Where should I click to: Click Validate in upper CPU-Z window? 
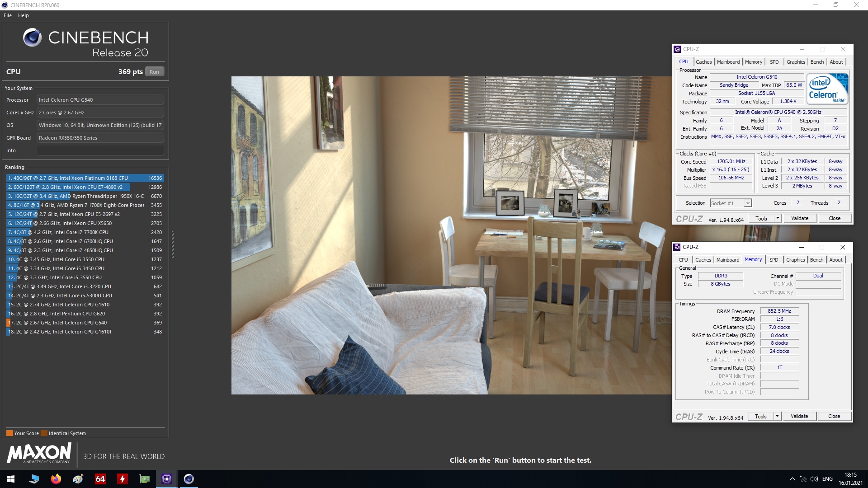(x=800, y=218)
